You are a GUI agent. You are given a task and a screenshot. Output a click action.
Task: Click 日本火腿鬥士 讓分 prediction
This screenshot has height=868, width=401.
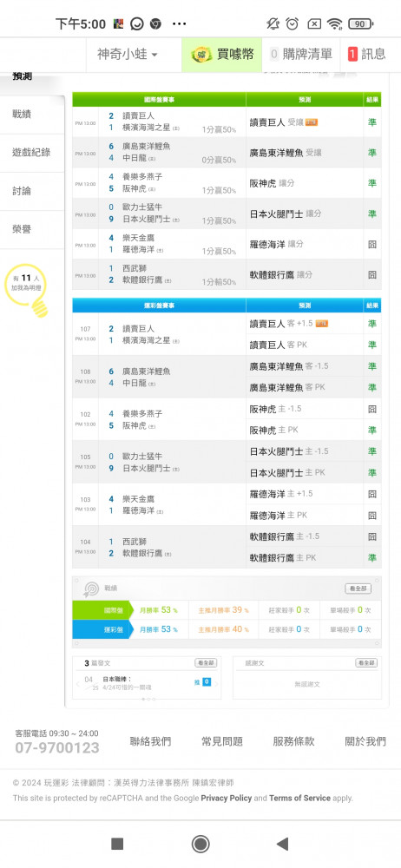point(286,214)
